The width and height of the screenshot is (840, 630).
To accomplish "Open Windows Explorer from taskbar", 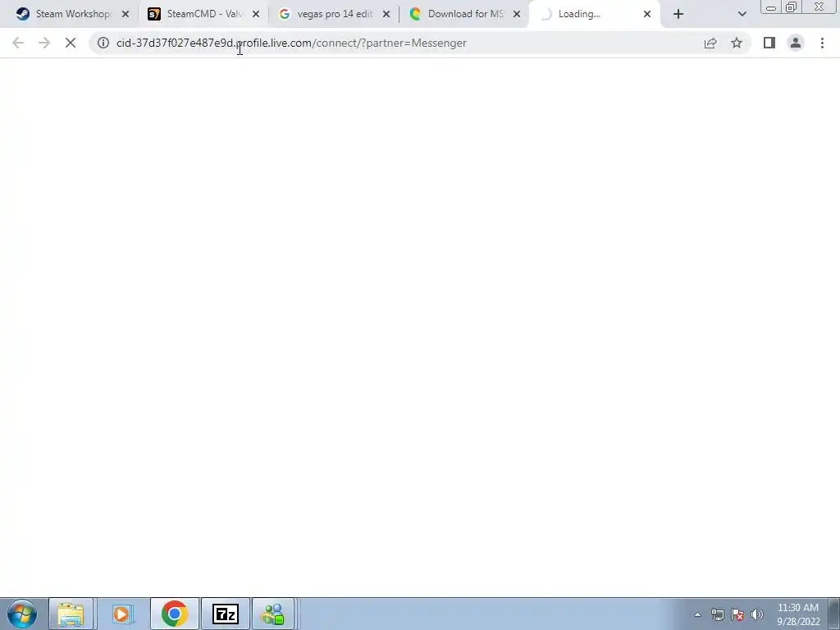I will (x=71, y=614).
